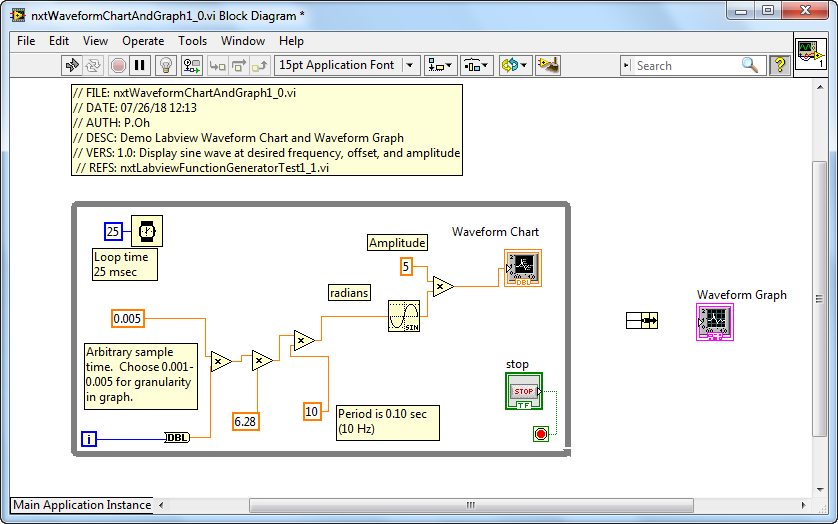838x524 pixels.
Task: Click the Amplitude label
Action: pyautogui.click(x=397, y=243)
